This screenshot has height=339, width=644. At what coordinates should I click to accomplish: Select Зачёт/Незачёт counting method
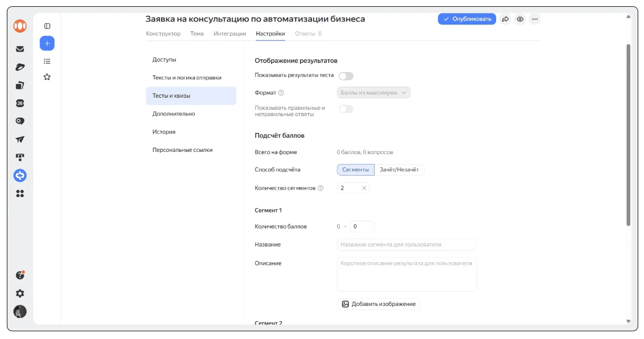click(x=399, y=170)
